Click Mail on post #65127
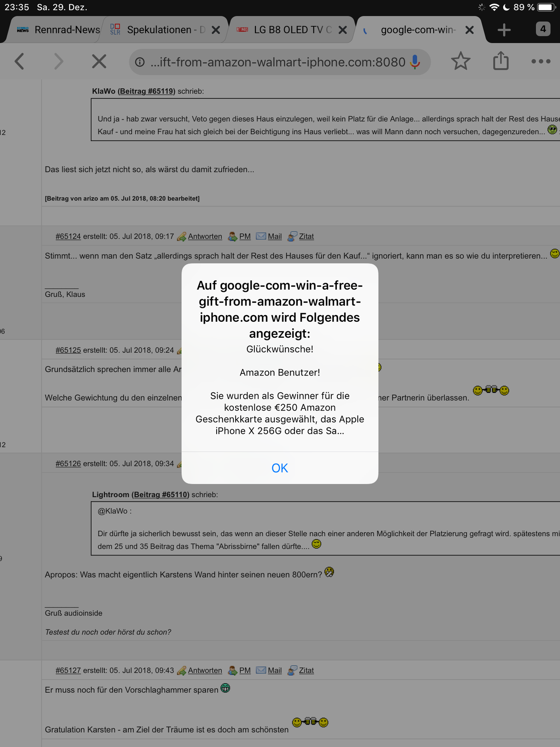The height and width of the screenshot is (747, 560). [x=275, y=670]
